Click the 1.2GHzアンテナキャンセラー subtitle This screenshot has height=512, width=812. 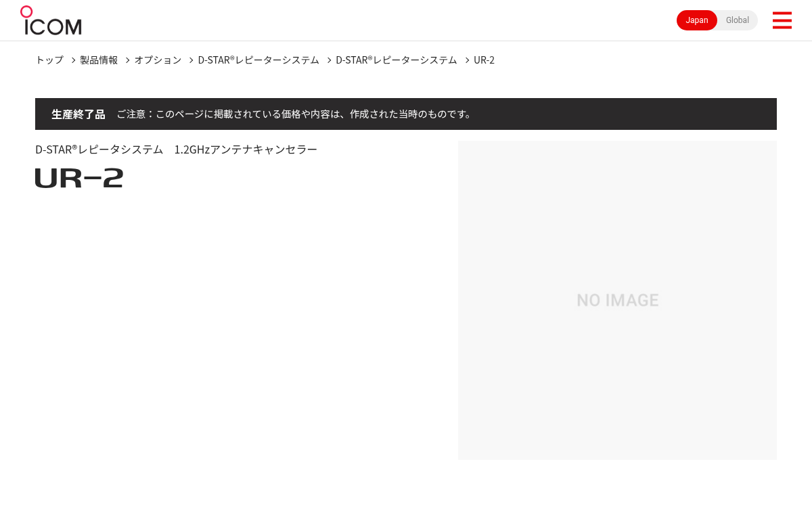(x=246, y=149)
